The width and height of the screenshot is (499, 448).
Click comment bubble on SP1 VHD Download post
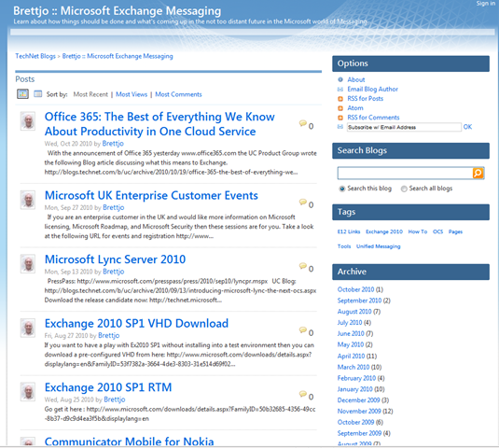point(302,329)
